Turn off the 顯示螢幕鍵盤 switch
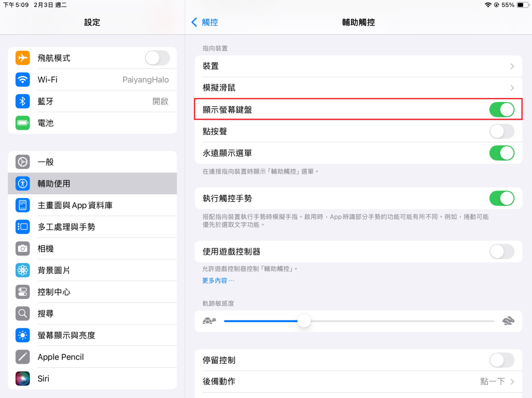The width and height of the screenshot is (532, 398). click(x=501, y=110)
